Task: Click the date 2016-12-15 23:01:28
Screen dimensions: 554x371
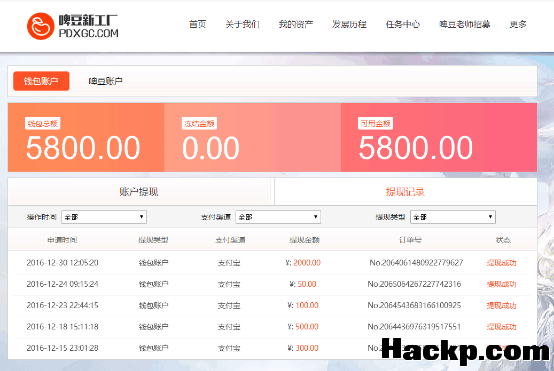Action: (x=63, y=348)
